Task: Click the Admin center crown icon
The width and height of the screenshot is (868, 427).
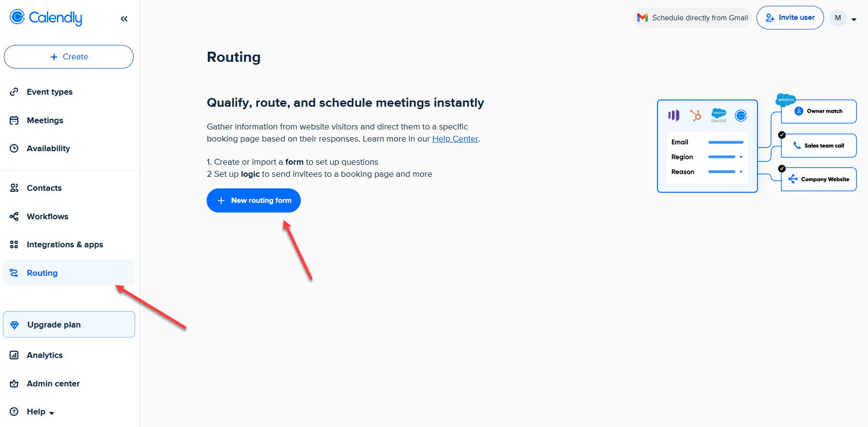Action: point(14,384)
